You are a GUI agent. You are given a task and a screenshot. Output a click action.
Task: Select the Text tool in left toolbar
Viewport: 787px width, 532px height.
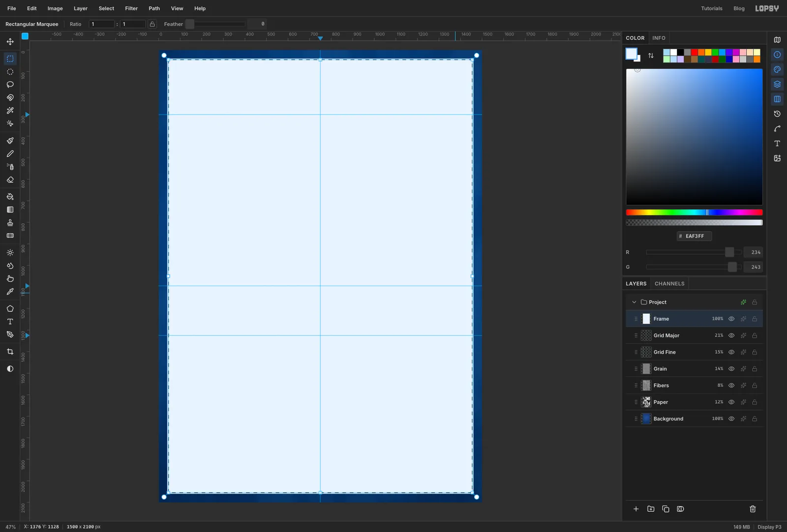(x=10, y=322)
